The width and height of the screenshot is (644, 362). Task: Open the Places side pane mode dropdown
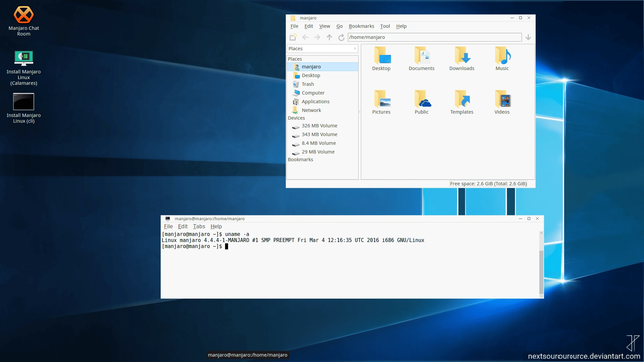[x=322, y=49]
